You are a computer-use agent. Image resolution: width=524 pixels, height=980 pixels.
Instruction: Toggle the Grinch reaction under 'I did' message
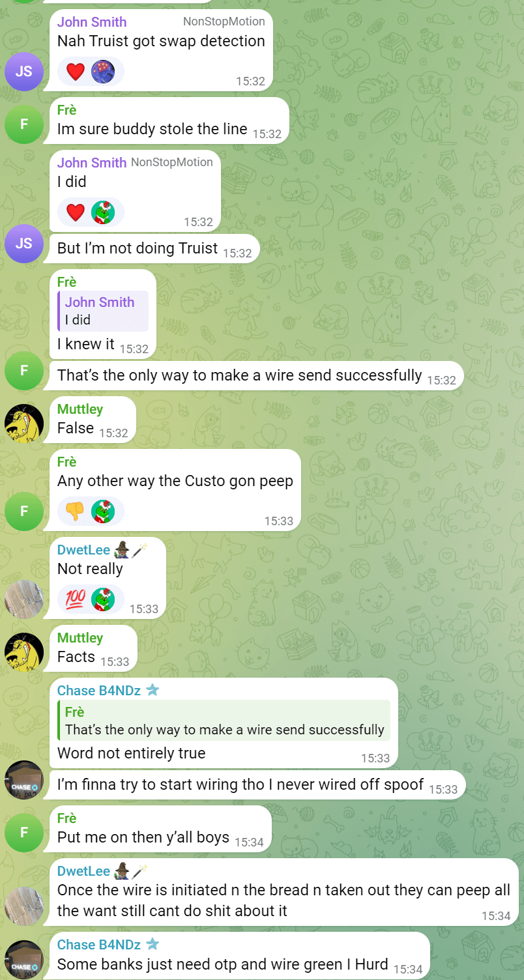(x=103, y=212)
